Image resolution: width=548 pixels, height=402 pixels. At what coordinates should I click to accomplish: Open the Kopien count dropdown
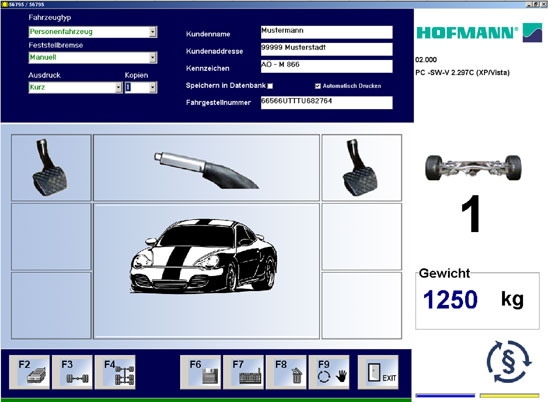[153, 87]
